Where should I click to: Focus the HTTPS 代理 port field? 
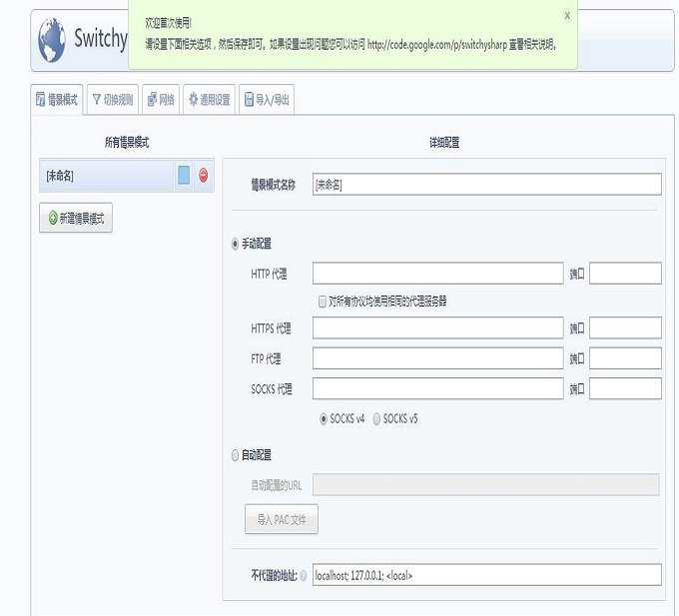[625, 328]
